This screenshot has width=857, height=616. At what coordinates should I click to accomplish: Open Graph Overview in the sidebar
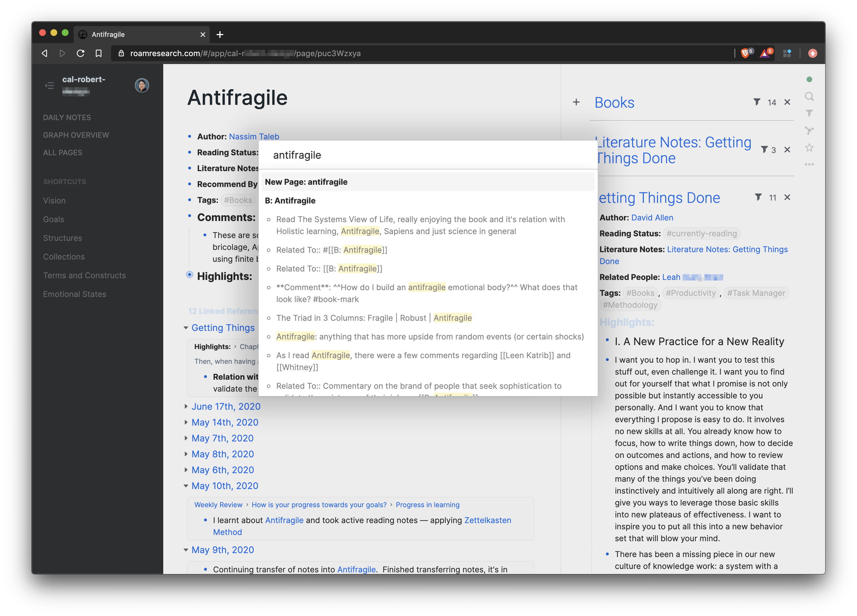[76, 135]
